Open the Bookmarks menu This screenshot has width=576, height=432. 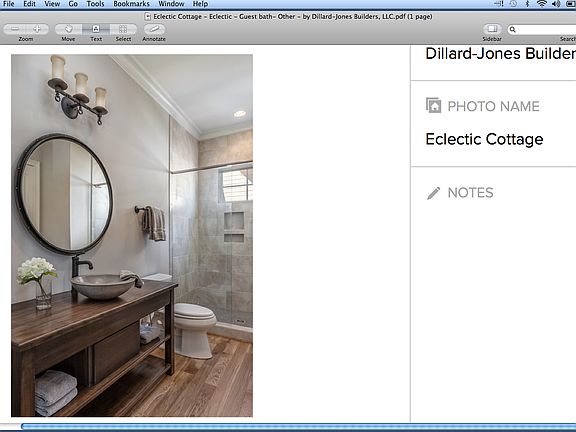click(x=132, y=4)
